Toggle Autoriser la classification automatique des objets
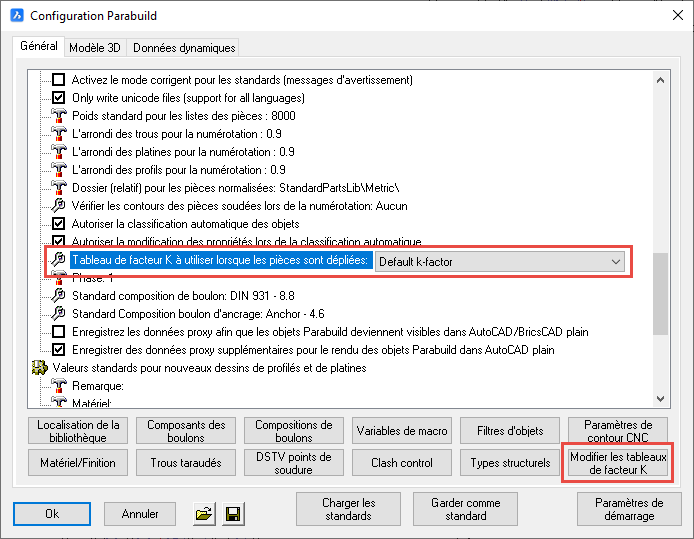This screenshot has height=539, width=694. point(58,224)
